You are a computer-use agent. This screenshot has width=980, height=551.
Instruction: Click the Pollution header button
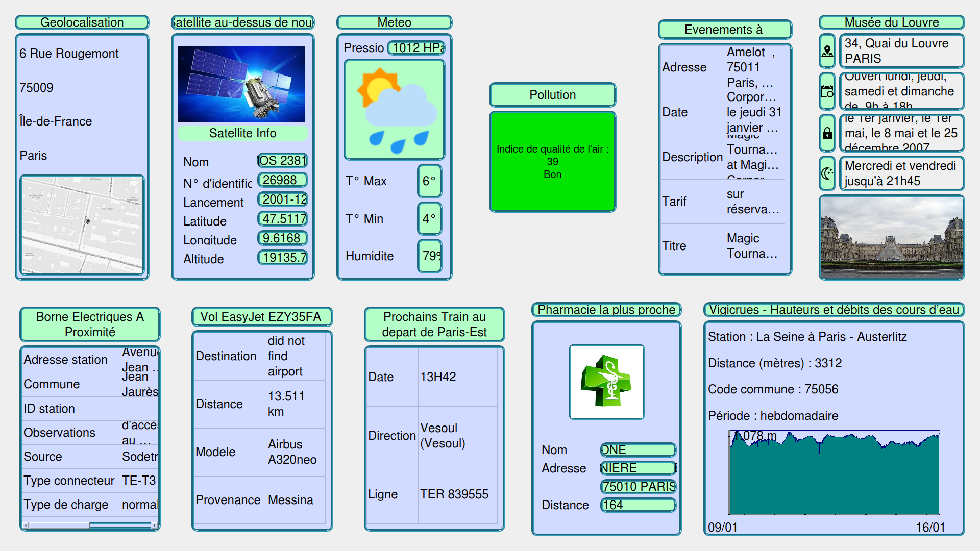[552, 95]
